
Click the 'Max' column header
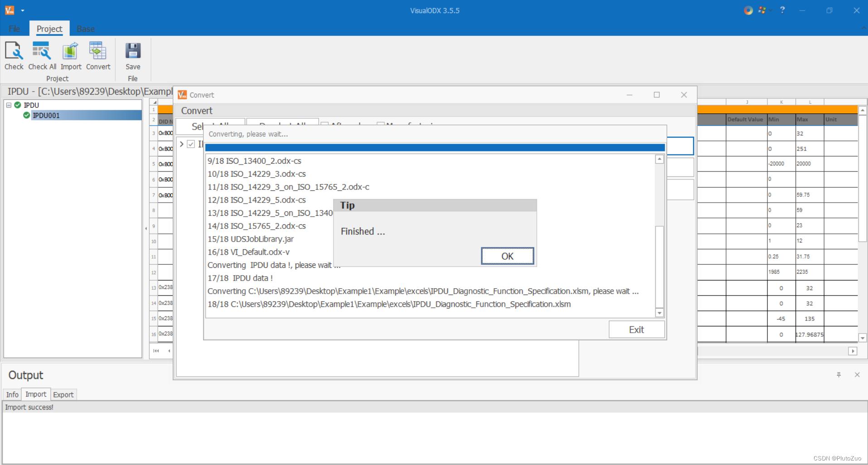click(810, 120)
